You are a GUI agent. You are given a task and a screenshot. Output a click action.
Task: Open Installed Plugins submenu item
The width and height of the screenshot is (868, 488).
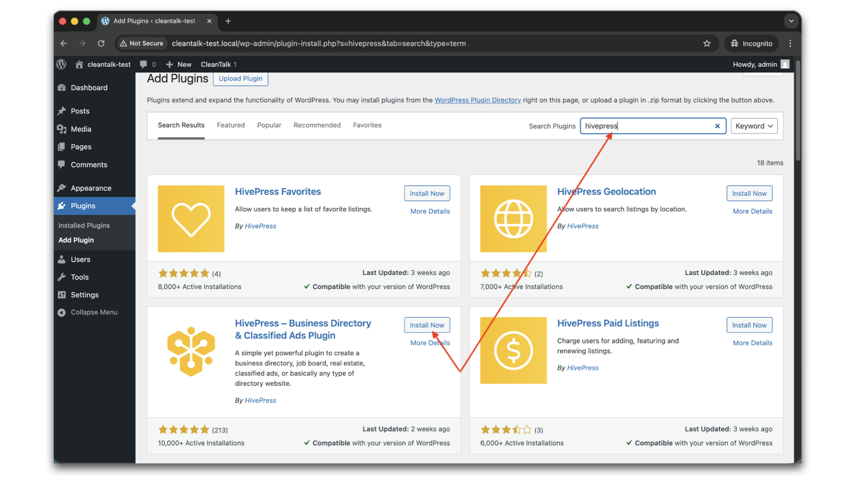point(84,225)
